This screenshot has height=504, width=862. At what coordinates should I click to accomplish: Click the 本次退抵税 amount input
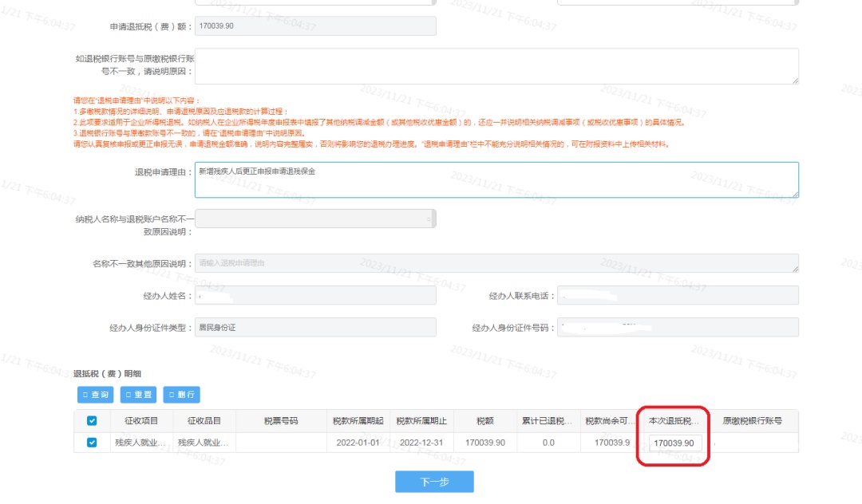675,443
